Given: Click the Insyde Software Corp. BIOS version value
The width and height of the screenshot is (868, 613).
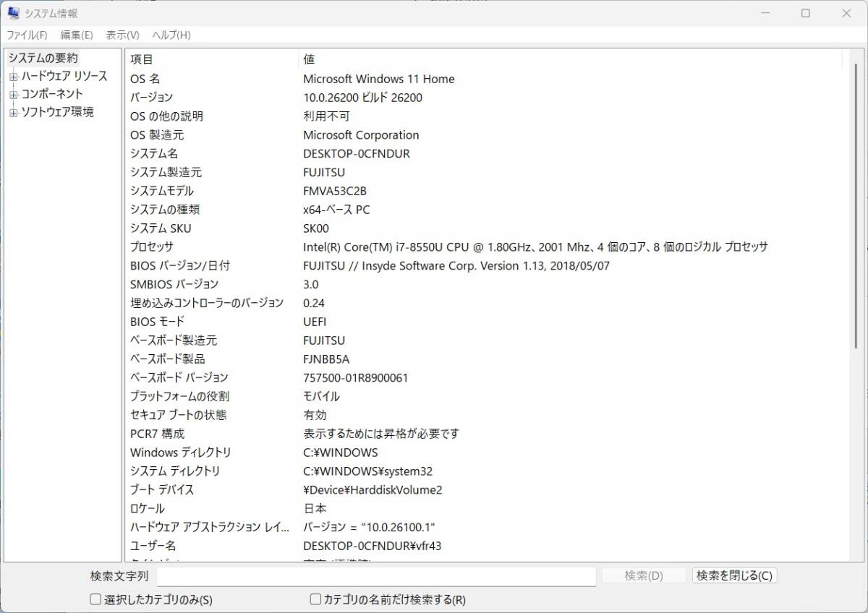Looking at the screenshot, I should (456, 266).
